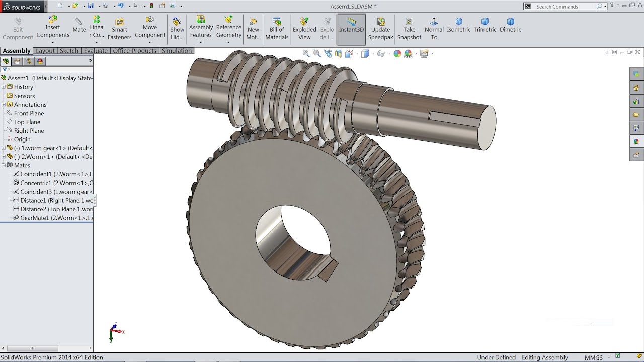Switch to the Office Products tab
This screenshot has height=362, width=644.
click(134, 51)
